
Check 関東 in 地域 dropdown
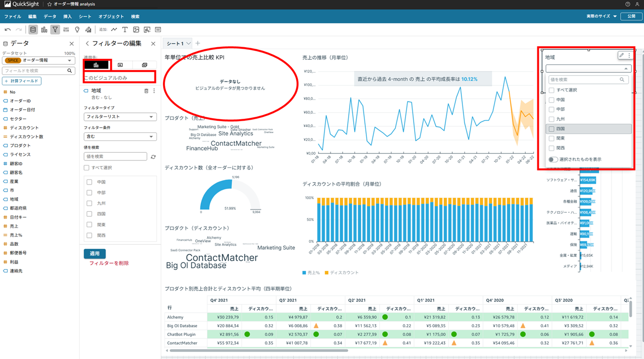click(552, 138)
